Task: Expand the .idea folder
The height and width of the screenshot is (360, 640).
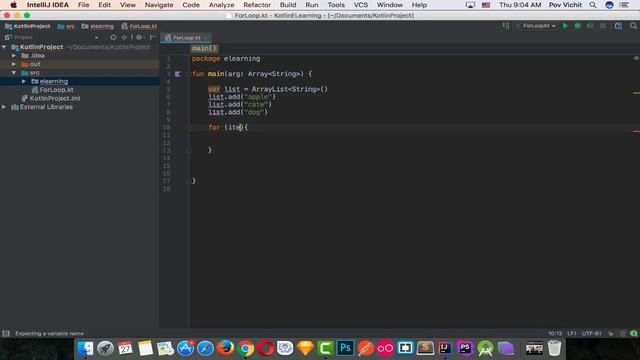Action: (14, 56)
